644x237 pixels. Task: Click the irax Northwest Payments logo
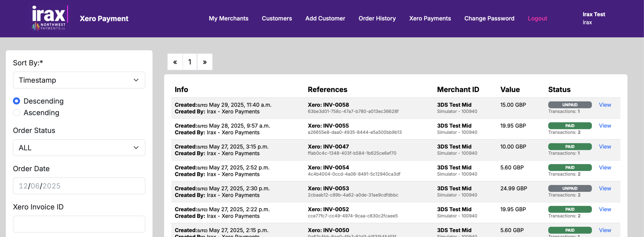coord(49,18)
